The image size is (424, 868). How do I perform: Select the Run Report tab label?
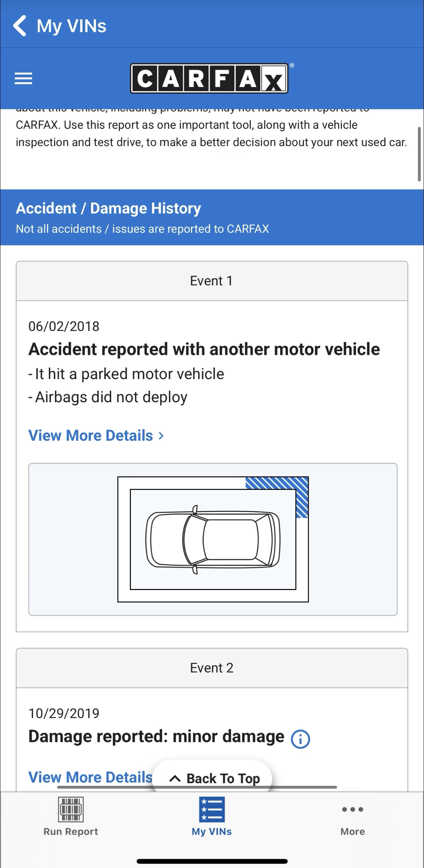click(71, 831)
